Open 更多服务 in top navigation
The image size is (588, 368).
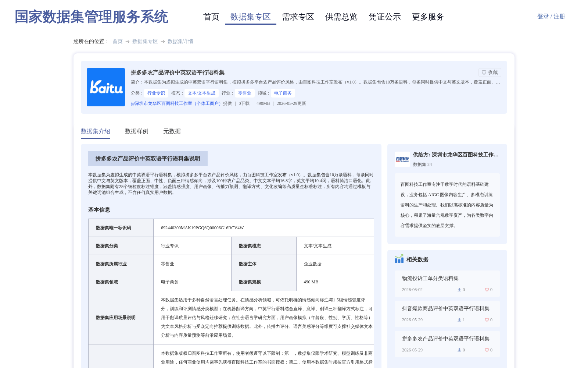pyautogui.click(x=428, y=17)
